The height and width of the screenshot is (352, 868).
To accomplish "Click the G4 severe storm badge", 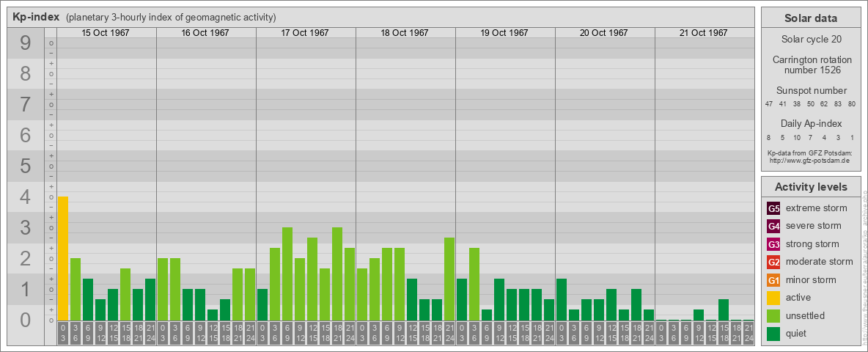I will click(773, 227).
